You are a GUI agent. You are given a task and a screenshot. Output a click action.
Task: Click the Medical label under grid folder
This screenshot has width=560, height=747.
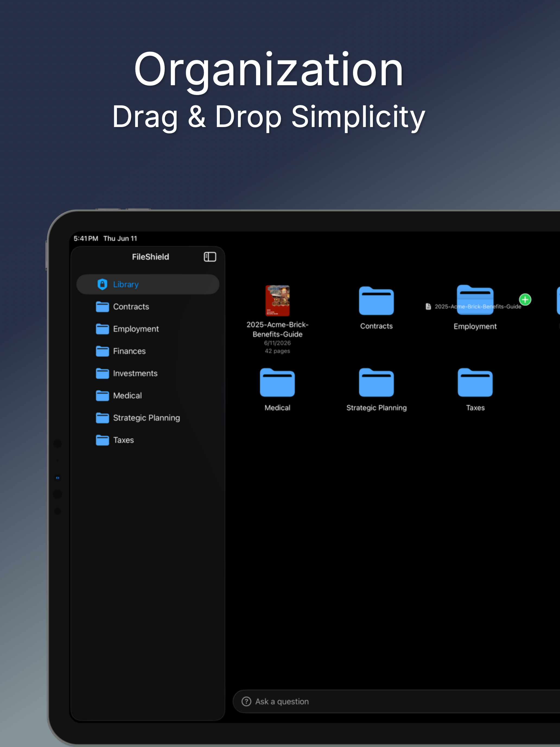pyautogui.click(x=278, y=408)
